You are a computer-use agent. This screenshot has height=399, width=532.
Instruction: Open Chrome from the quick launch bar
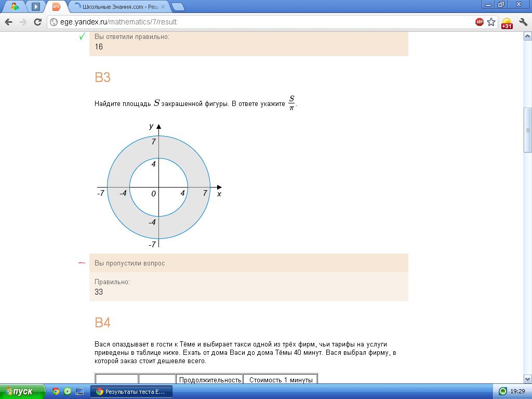pyautogui.click(x=56, y=392)
